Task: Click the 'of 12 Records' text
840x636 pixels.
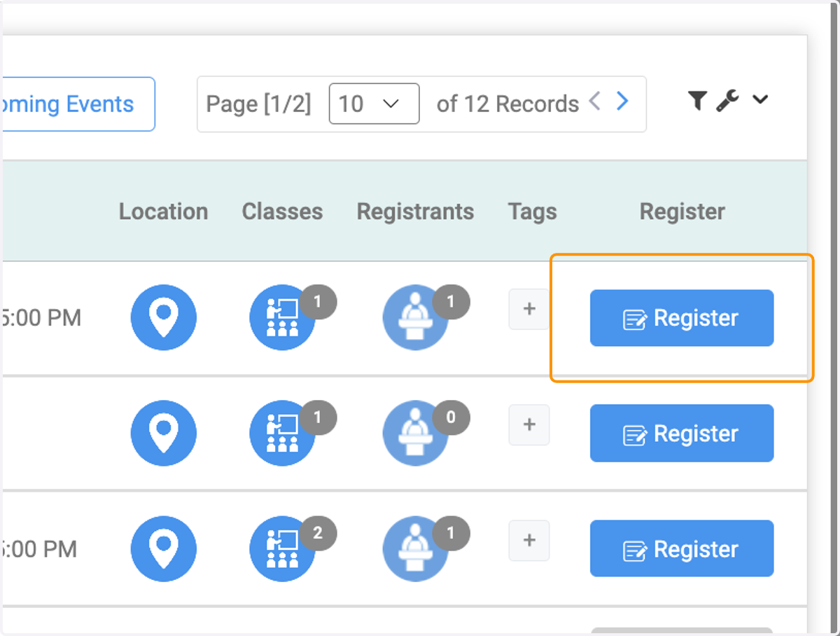Action: click(507, 104)
